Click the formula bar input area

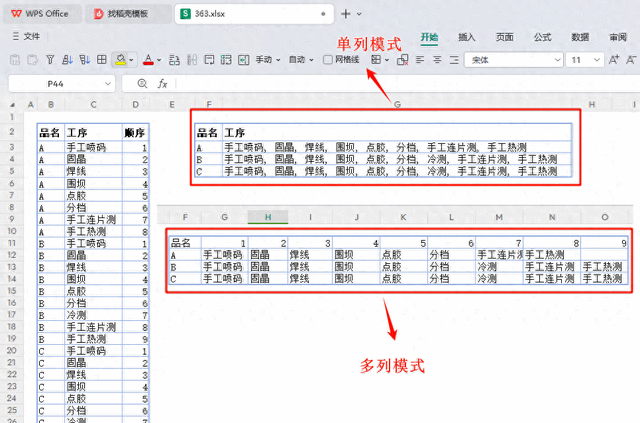click(406, 84)
